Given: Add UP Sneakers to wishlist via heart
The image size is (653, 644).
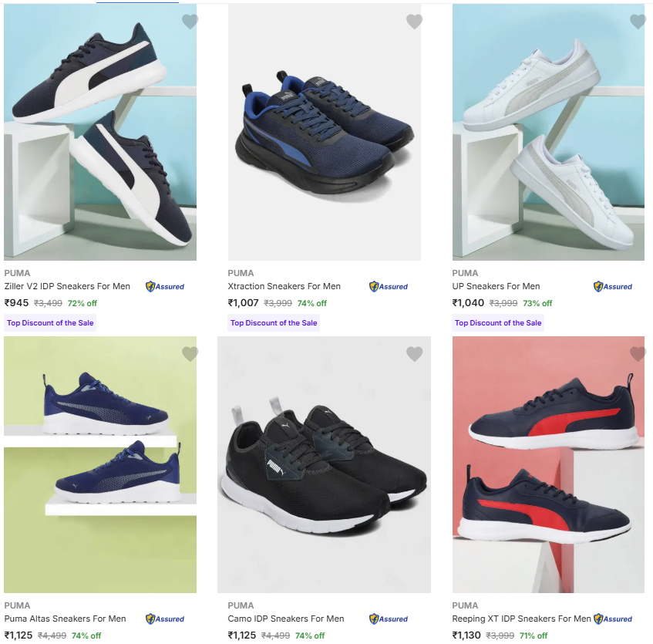Looking at the screenshot, I should tap(638, 22).
